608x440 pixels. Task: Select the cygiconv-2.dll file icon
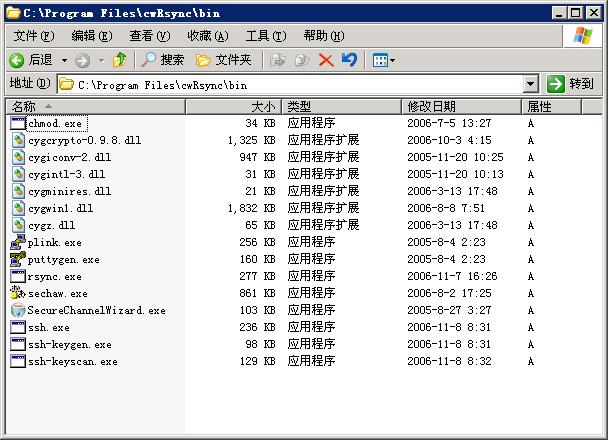[x=18, y=157]
